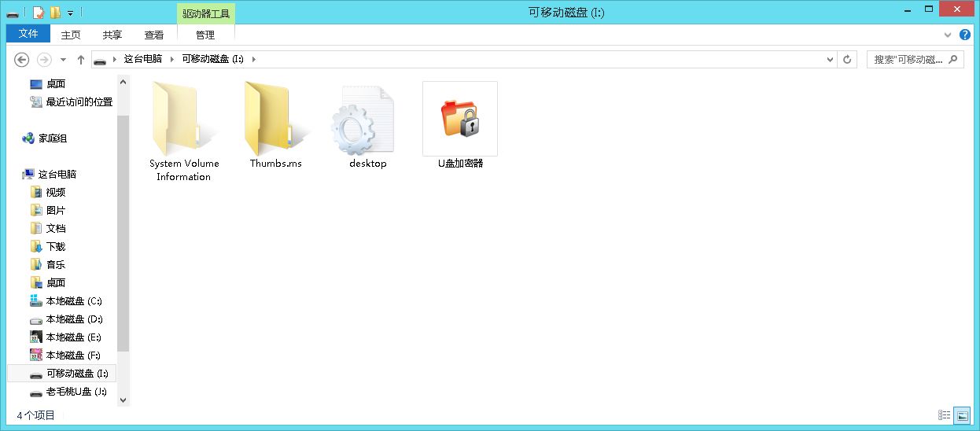Viewport: 980px width, 431px height.
Task: Click the 'desktop' file name label
Action: coord(368,164)
